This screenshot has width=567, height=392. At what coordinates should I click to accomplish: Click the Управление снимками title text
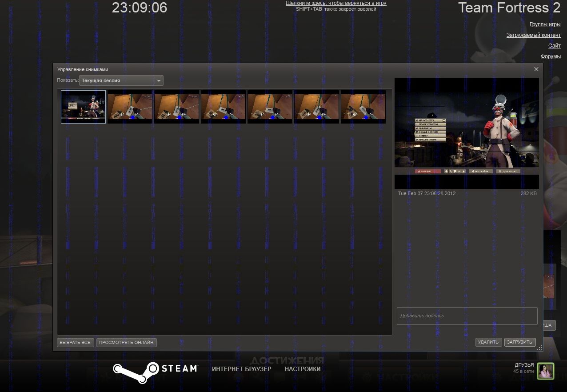[x=83, y=69]
